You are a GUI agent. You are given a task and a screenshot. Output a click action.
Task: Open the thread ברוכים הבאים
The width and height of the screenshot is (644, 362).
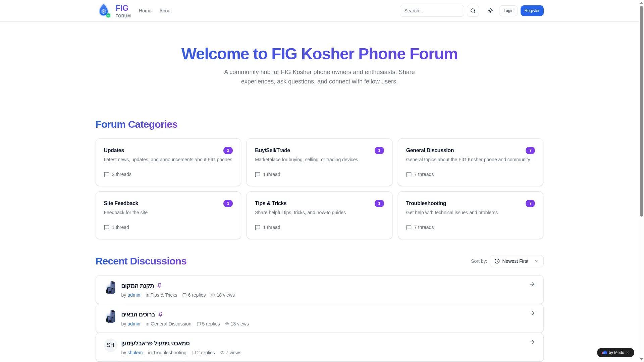point(138,314)
